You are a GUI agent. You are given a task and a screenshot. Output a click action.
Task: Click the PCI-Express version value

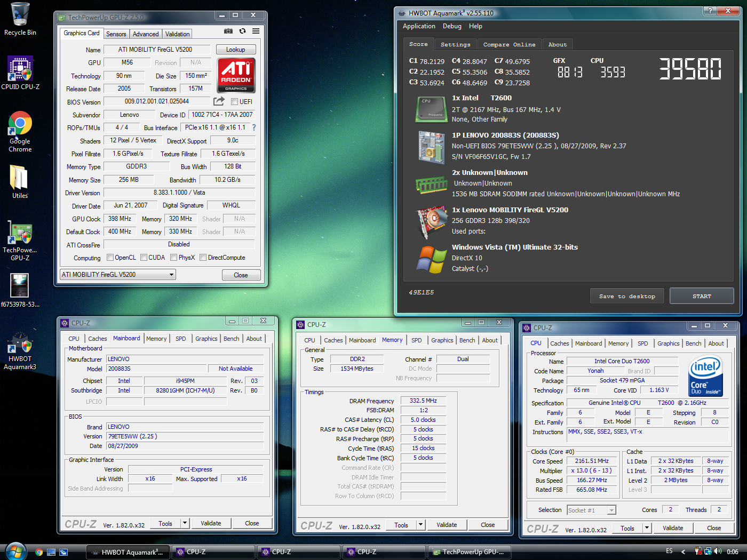(196, 469)
